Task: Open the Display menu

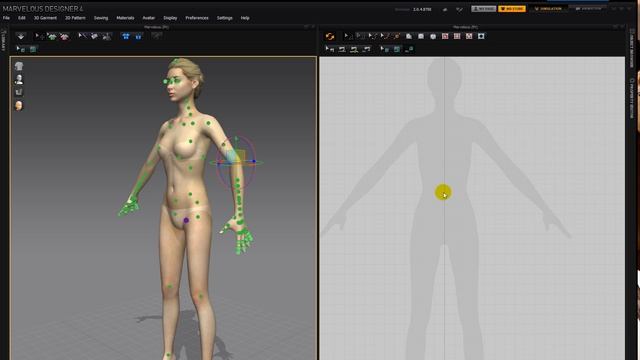Action: tap(170, 18)
